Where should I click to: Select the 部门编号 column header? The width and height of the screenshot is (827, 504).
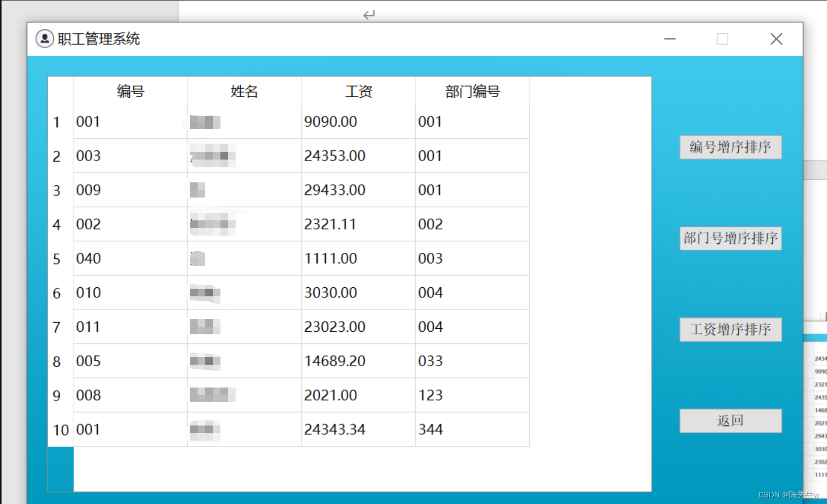[x=472, y=91]
